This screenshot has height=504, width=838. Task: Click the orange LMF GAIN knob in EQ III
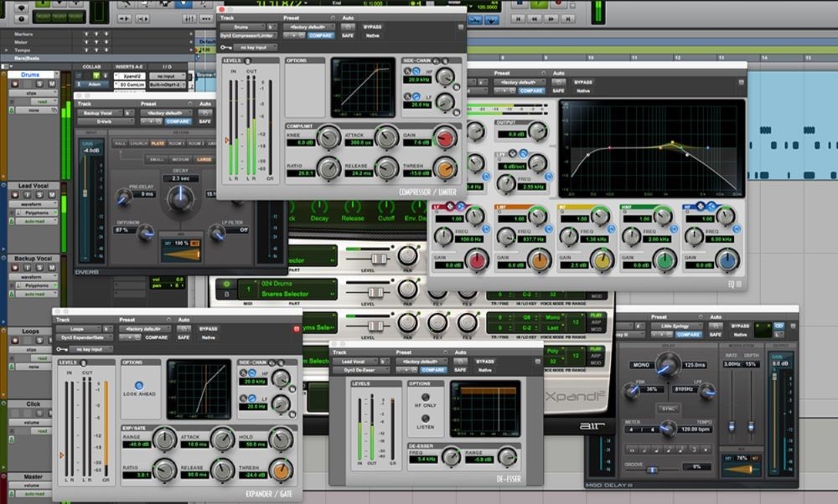tap(540, 260)
